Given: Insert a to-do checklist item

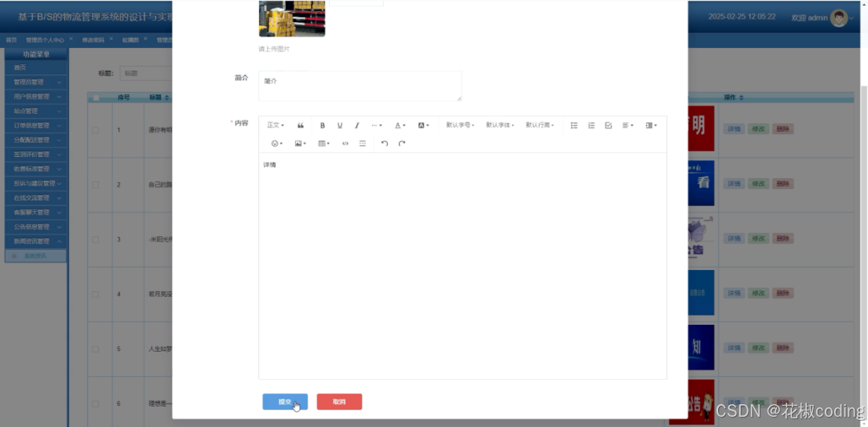Looking at the screenshot, I should (608, 126).
